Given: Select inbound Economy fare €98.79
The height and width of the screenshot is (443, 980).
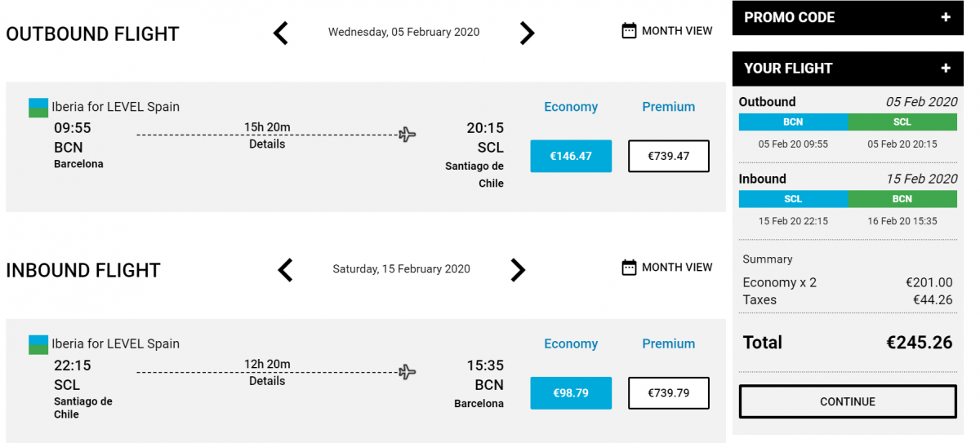Looking at the screenshot, I should [x=571, y=393].
